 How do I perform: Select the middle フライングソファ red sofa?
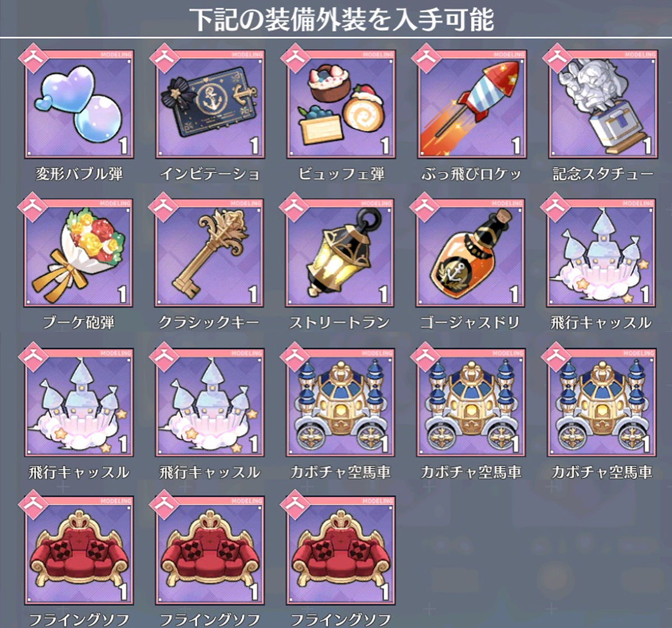(x=209, y=551)
